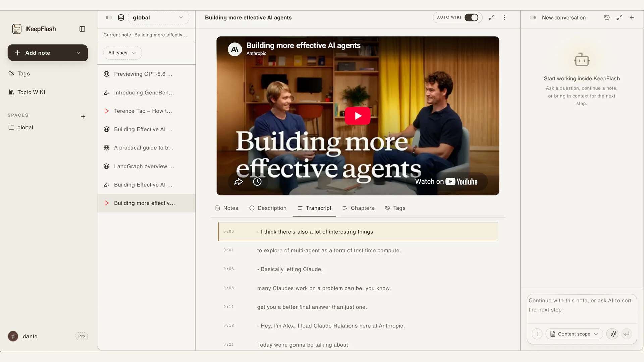Image resolution: width=644 pixels, height=362 pixels.
Task: Click the video watch later clock icon
Action: tap(257, 182)
